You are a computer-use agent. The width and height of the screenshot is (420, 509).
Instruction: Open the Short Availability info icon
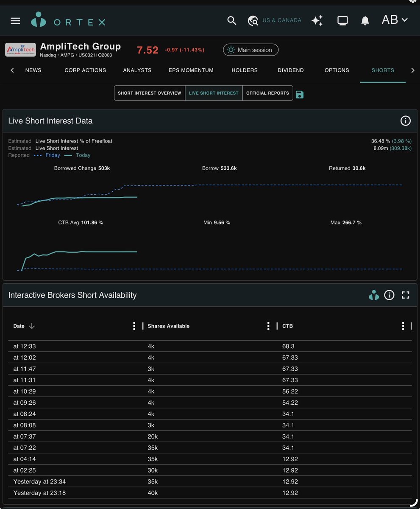[389, 295]
